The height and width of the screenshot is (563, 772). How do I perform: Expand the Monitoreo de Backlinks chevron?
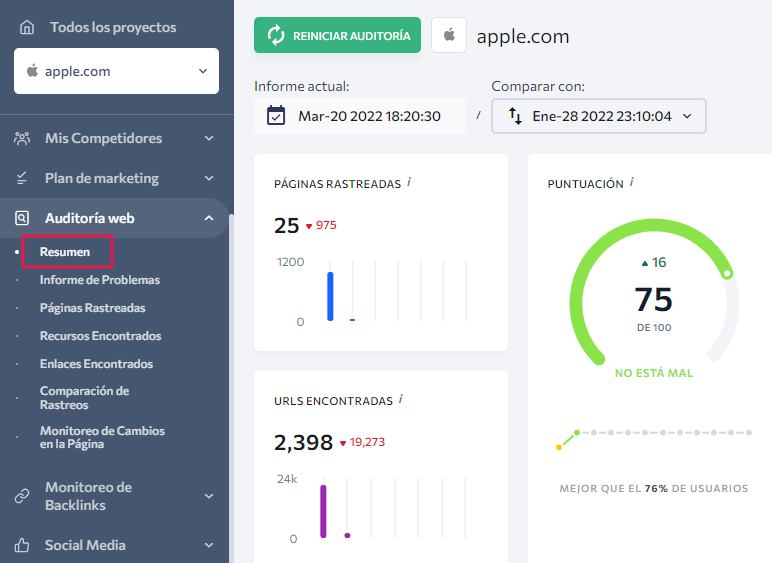(209, 496)
